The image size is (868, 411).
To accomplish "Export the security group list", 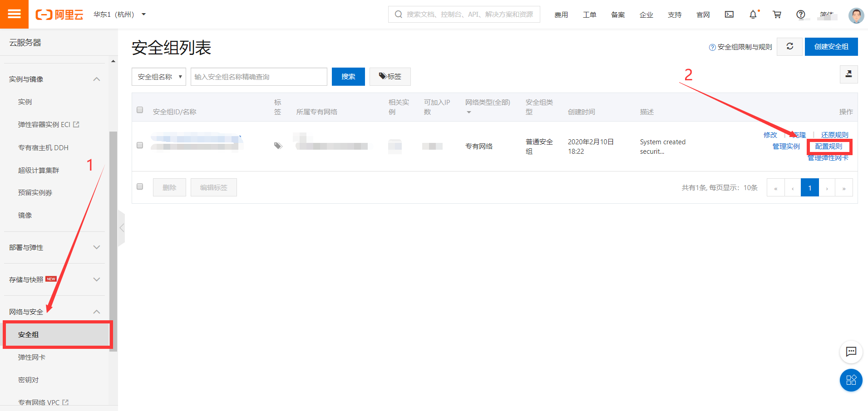I will click(848, 74).
